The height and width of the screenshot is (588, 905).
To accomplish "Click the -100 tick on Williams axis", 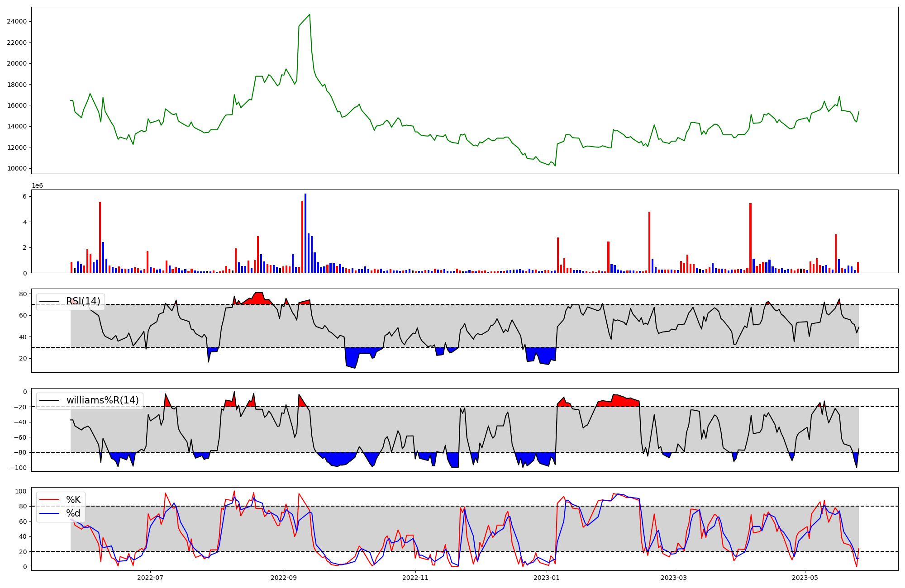I will 18,468.
